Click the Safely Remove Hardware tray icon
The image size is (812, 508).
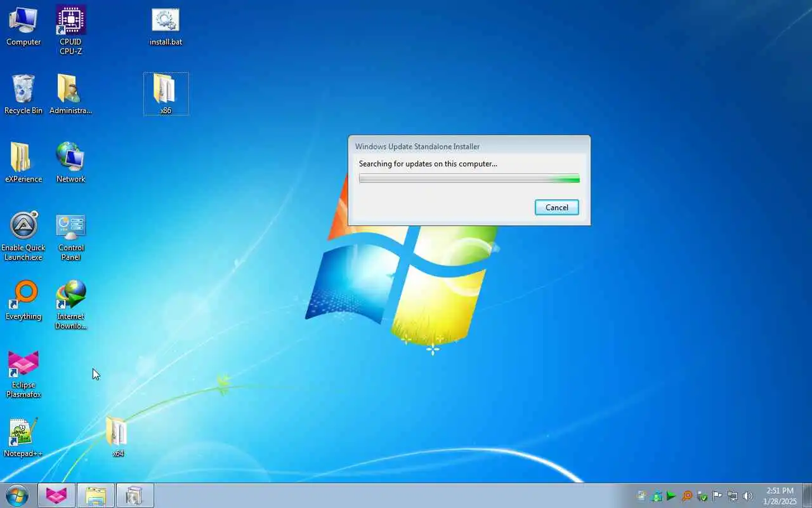coord(702,496)
